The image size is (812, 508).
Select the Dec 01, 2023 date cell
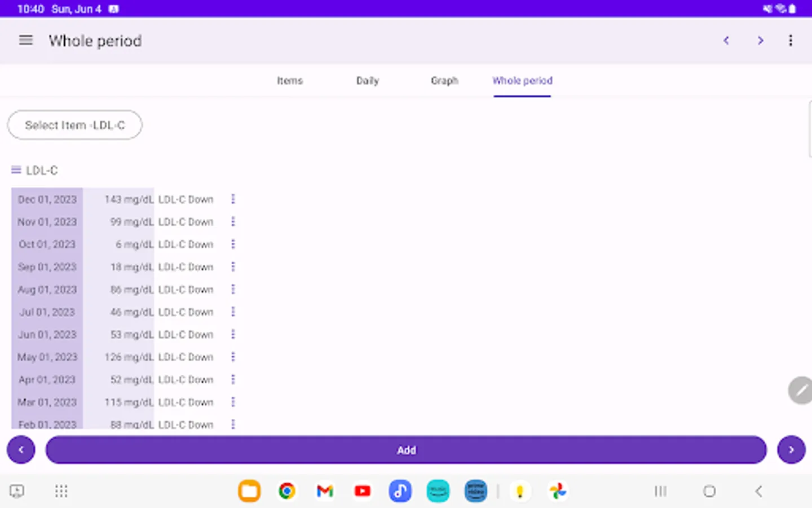47,199
